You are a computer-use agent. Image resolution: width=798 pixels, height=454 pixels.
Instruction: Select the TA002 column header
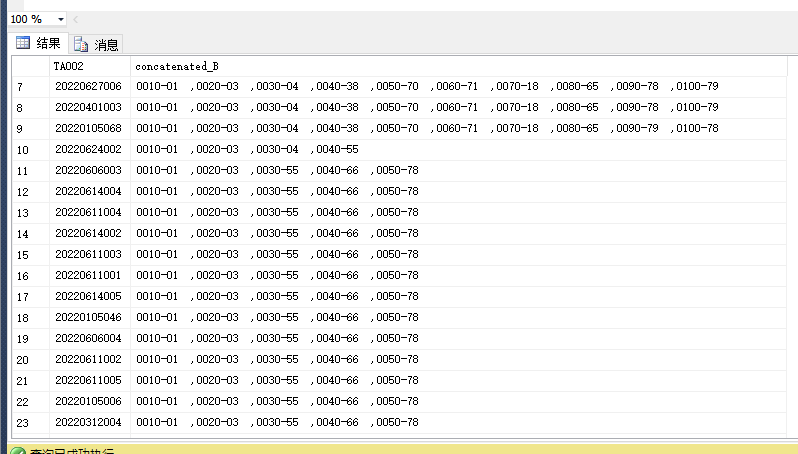pos(89,66)
